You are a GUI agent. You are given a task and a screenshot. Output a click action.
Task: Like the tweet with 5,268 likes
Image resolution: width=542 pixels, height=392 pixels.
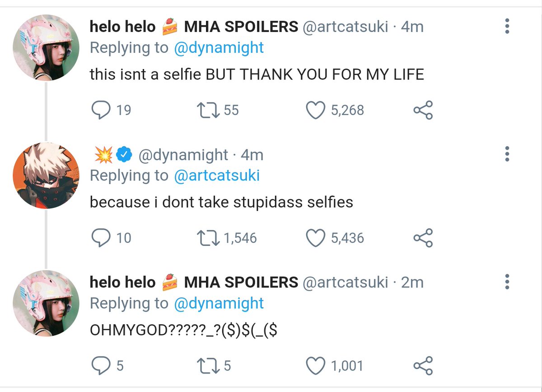point(316,110)
